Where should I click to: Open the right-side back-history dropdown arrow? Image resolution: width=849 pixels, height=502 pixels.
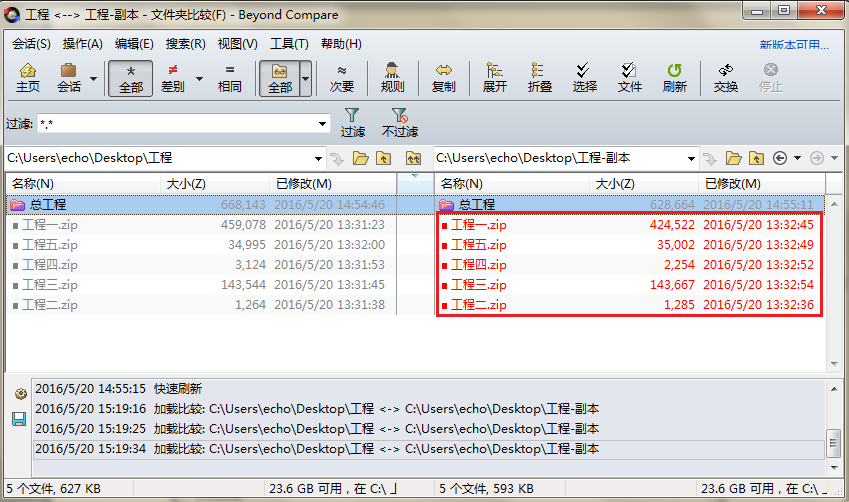click(797, 158)
